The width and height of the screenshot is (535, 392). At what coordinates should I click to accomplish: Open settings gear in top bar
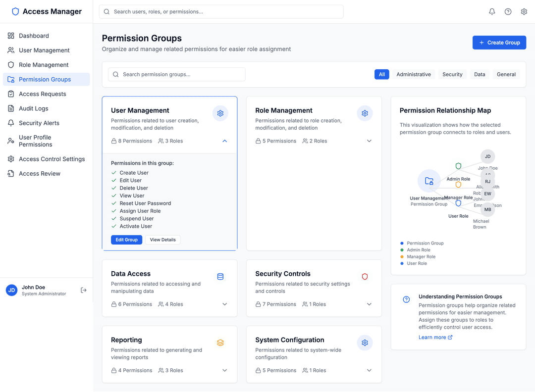click(x=524, y=12)
